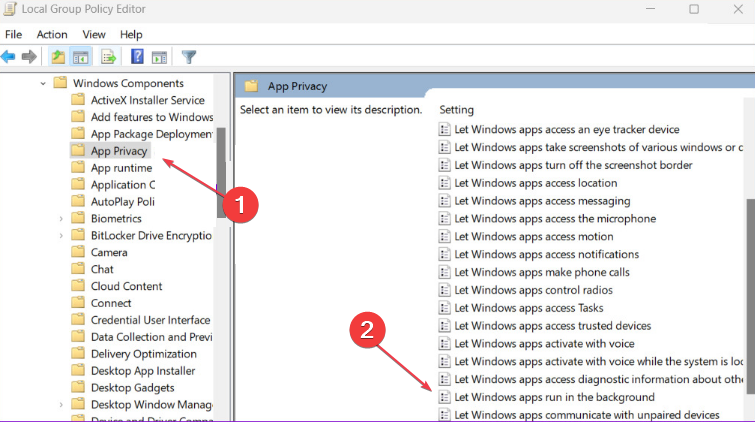Image resolution: width=755 pixels, height=422 pixels.
Task: Click the Camera folder icon
Action: click(78, 252)
